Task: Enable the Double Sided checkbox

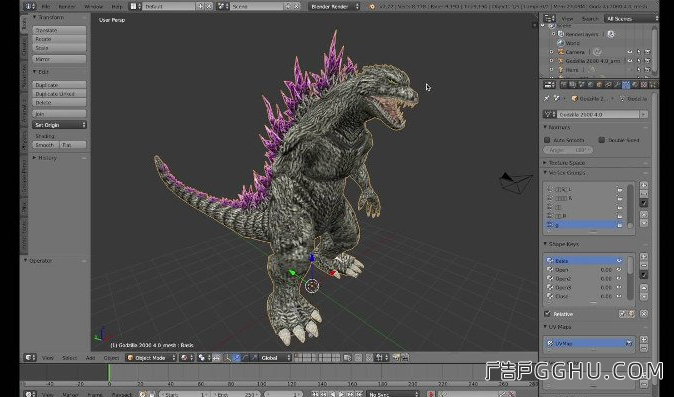Action: coord(602,140)
